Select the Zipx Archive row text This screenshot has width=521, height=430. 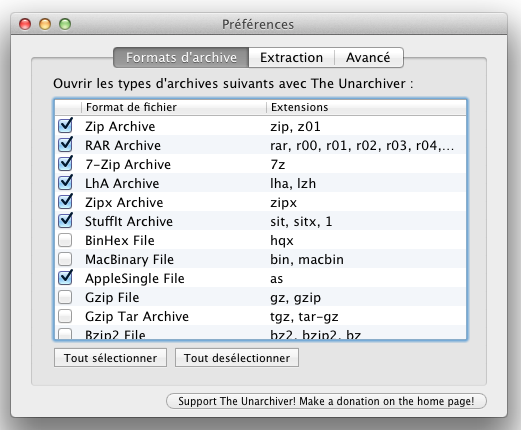point(124,203)
